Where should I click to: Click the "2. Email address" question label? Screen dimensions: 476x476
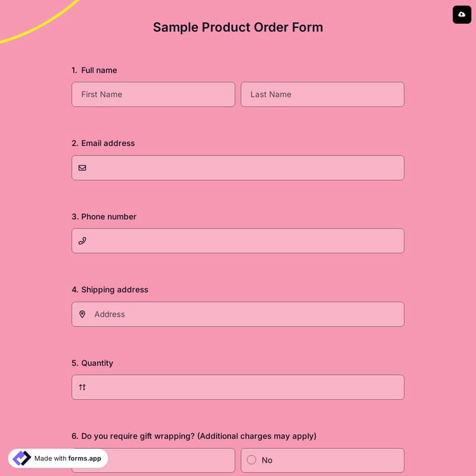[x=103, y=143]
